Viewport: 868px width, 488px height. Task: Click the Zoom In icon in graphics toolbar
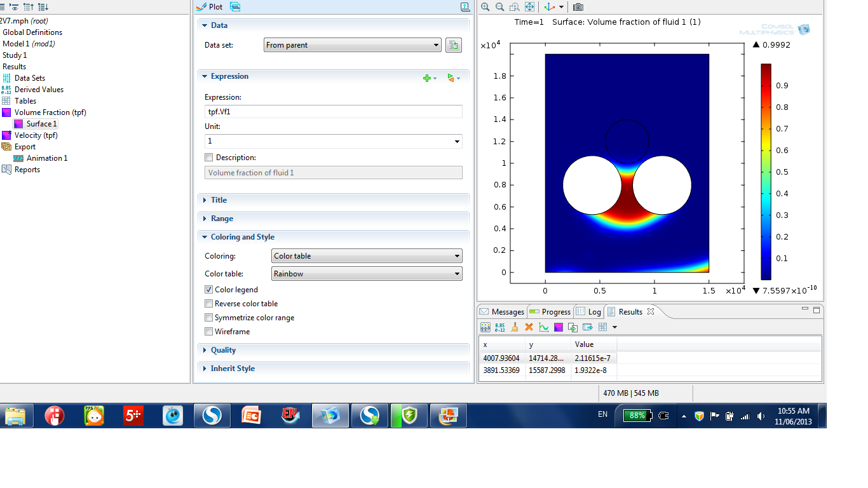(x=485, y=7)
